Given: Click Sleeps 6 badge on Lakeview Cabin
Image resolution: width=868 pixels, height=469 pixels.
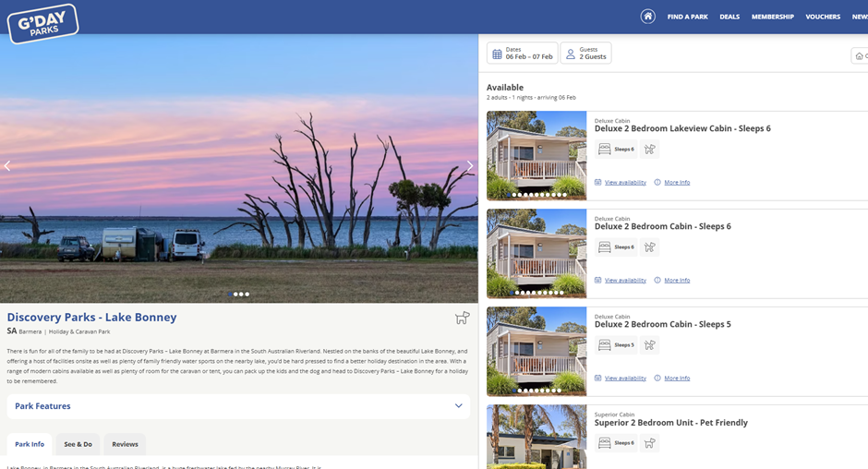Looking at the screenshot, I should 616,149.
